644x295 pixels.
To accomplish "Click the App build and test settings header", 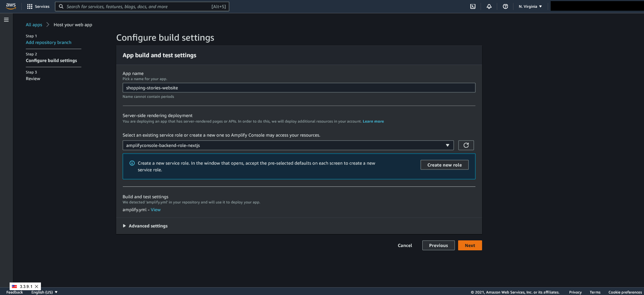I will pos(159,55).
